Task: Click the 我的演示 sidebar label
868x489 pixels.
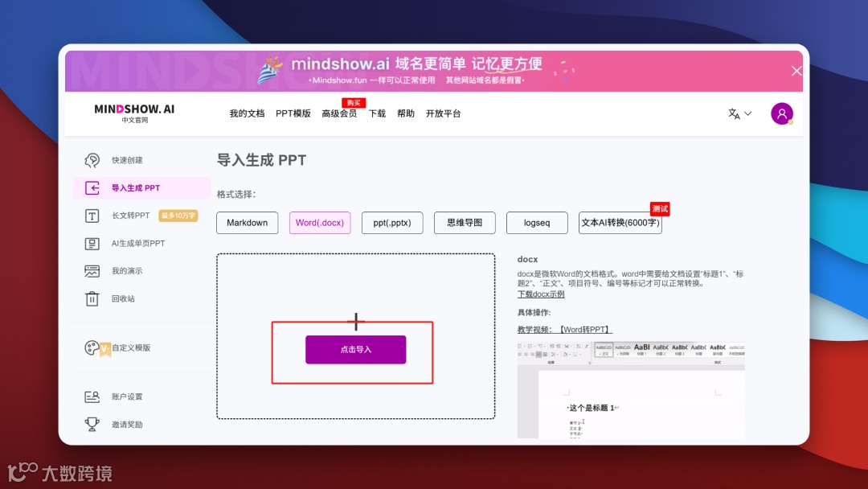Action: pos(127,271)
